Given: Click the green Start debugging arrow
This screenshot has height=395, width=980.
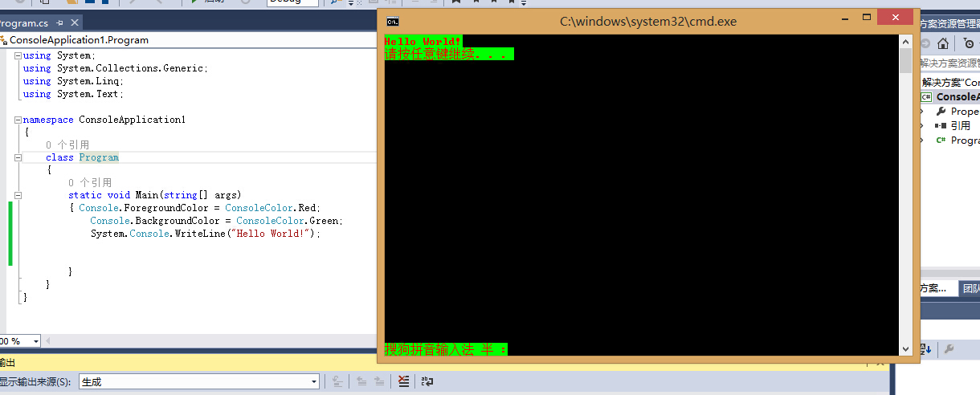Looking at the screenshot, I should point(195,2).
